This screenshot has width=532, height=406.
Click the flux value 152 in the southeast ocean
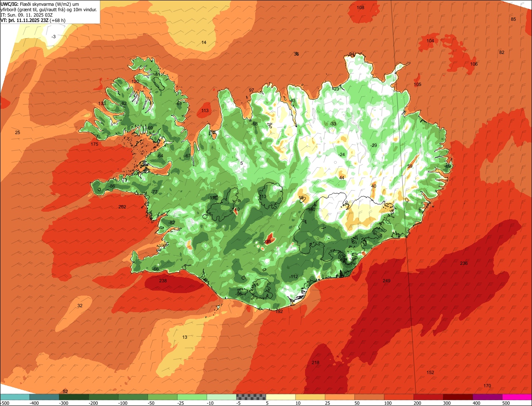tap(430, 373)
